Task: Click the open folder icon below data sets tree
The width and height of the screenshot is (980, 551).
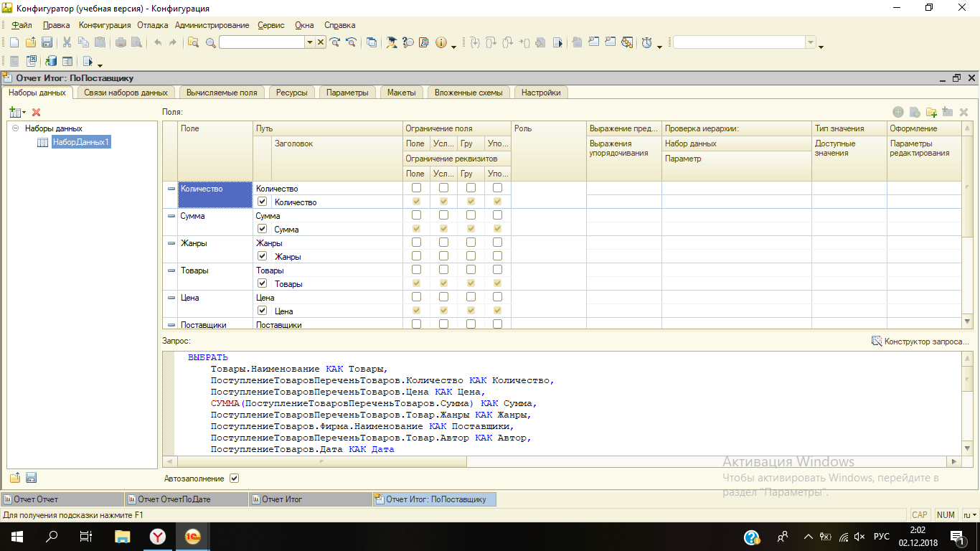Action: 15,478
